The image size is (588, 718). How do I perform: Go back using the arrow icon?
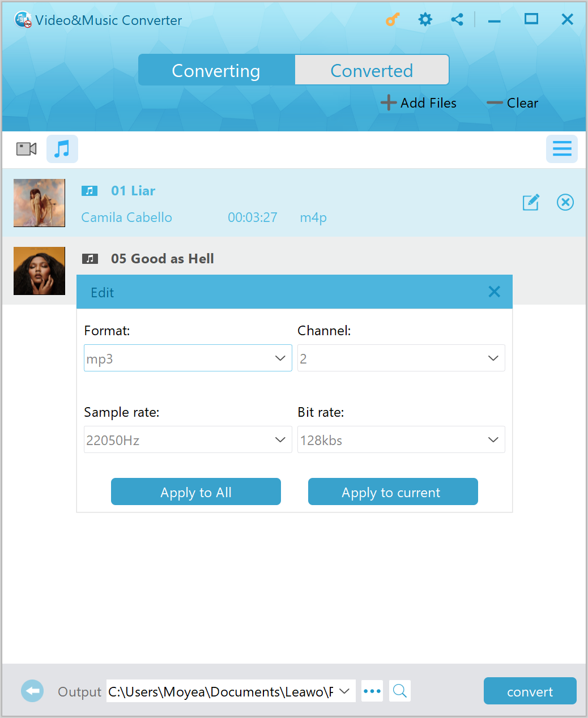pyautogui.click(x=32, y=691)
